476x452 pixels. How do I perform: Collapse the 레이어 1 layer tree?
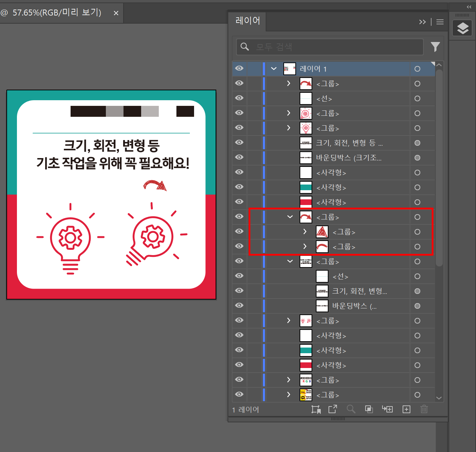tap(274, 69)
